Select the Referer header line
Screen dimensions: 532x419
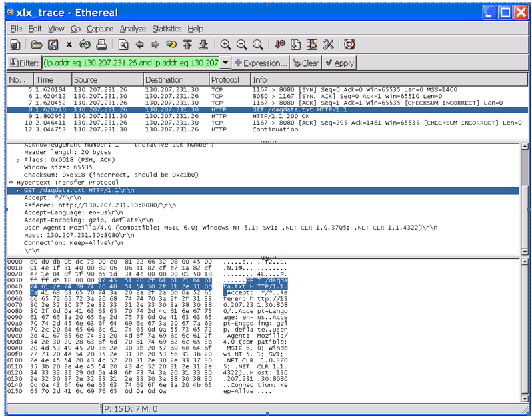point(100,205)
